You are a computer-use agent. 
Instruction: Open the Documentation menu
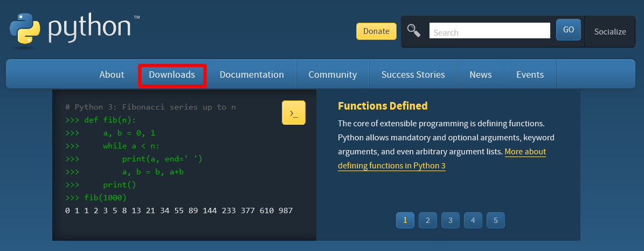[252, 74]
